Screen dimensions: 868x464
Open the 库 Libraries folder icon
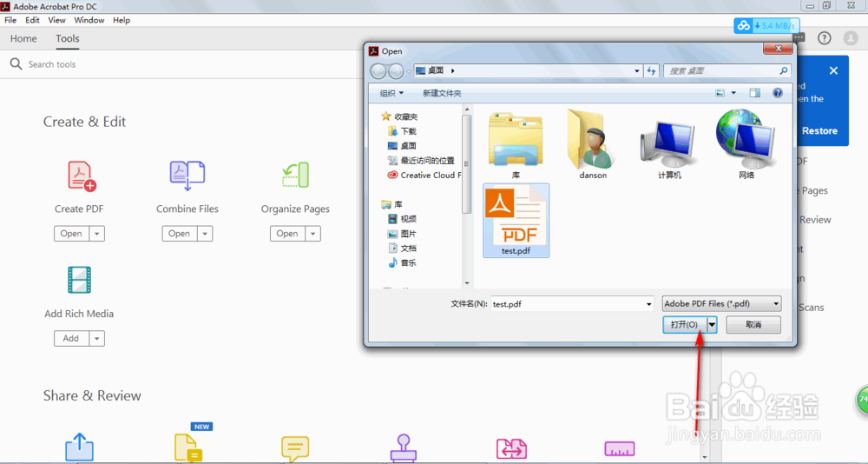[516, 140]
